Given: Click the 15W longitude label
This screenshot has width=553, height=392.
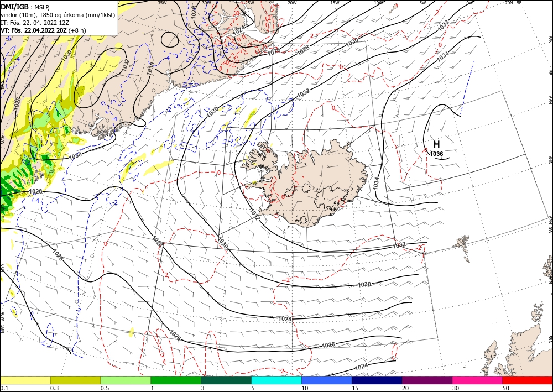Looking at the screenshot, I should coord(335,3).
